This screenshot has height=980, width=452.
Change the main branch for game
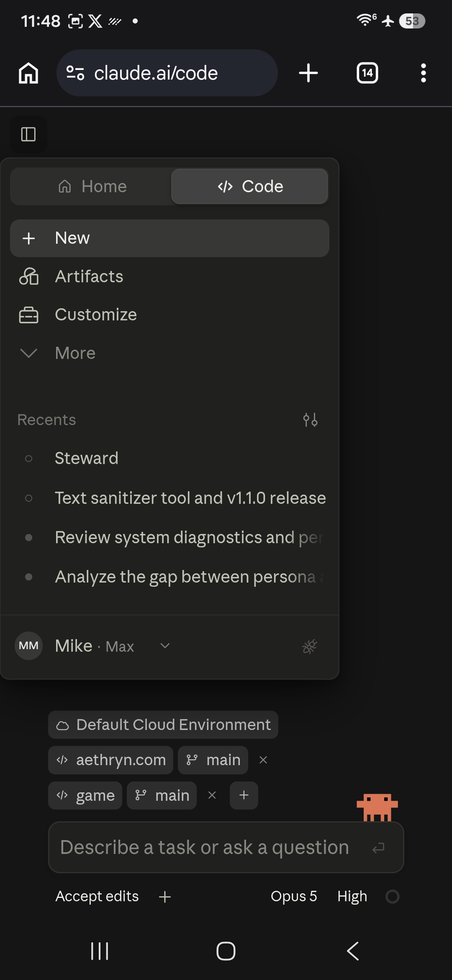coord(162,795)
